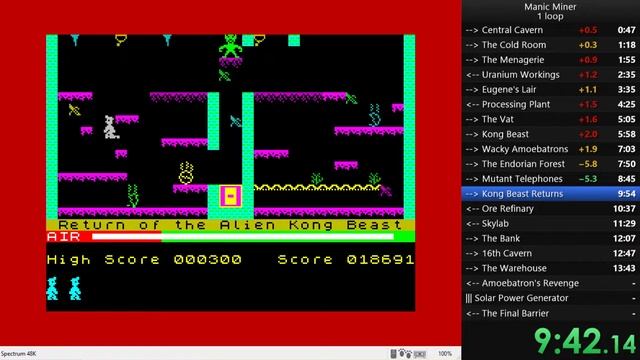This screenshot has height=360, width=640.
Task: Click the High Score 000300 text
Action: (x=144, y=260)
